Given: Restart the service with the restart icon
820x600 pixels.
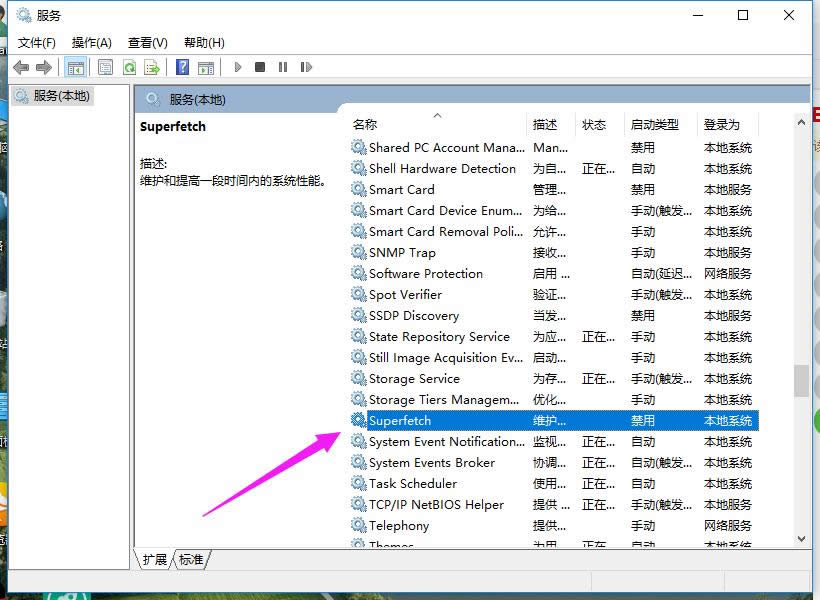Looking at the screenshot, I should click(306, 66).
